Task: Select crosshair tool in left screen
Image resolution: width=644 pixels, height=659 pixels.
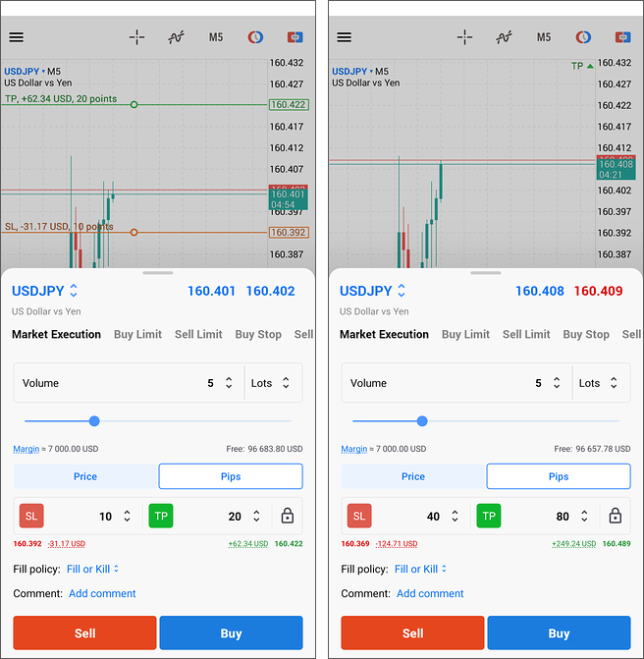Action: (x=137, y=37)
